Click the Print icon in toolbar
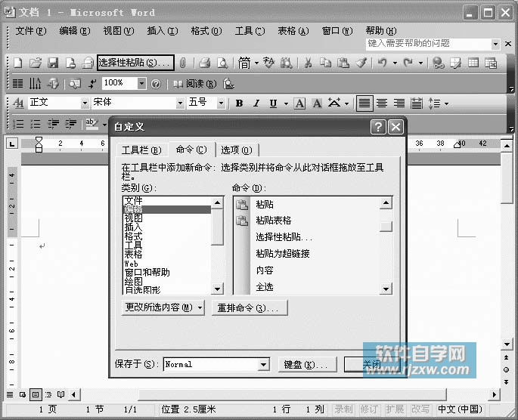Screen dimensions: 518x420 point(205,63)
